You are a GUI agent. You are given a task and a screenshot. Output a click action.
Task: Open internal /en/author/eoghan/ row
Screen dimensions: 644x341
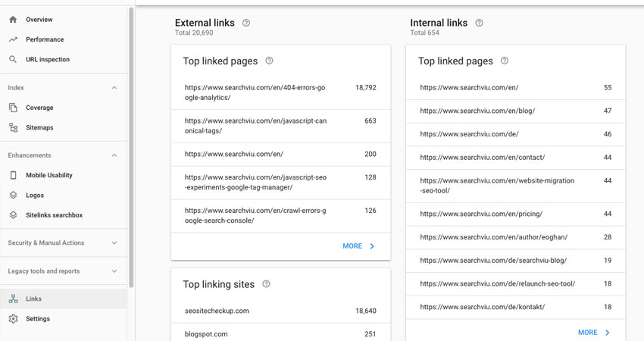pos(515,237)
